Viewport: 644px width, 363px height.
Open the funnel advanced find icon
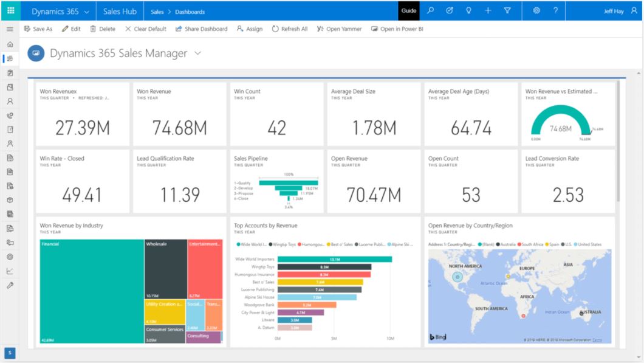(x=507, y=11)
